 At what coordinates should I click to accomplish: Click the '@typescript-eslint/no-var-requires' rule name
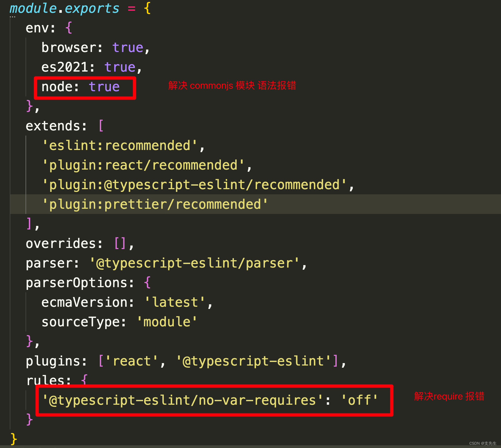pos(183,400)
